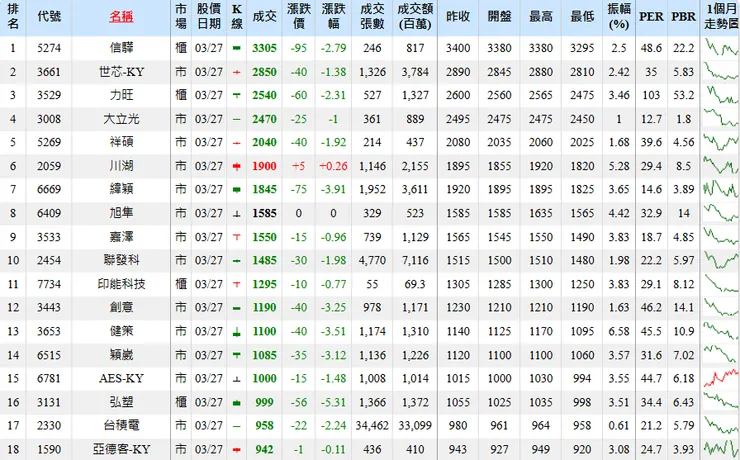This screenshot has width=740, height=460.
Task: Sort by the 成交額(百萬) column header
Action: click(x=415, y=16)
